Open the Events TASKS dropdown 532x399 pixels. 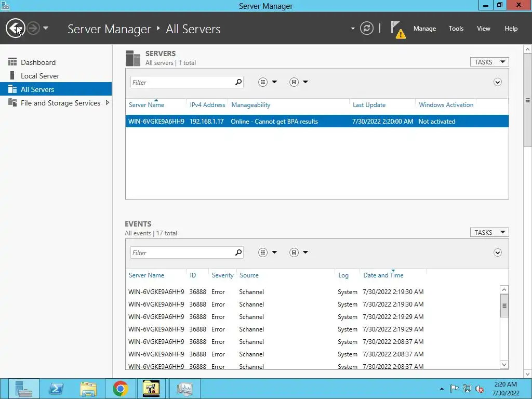click(x=489, y=232)
